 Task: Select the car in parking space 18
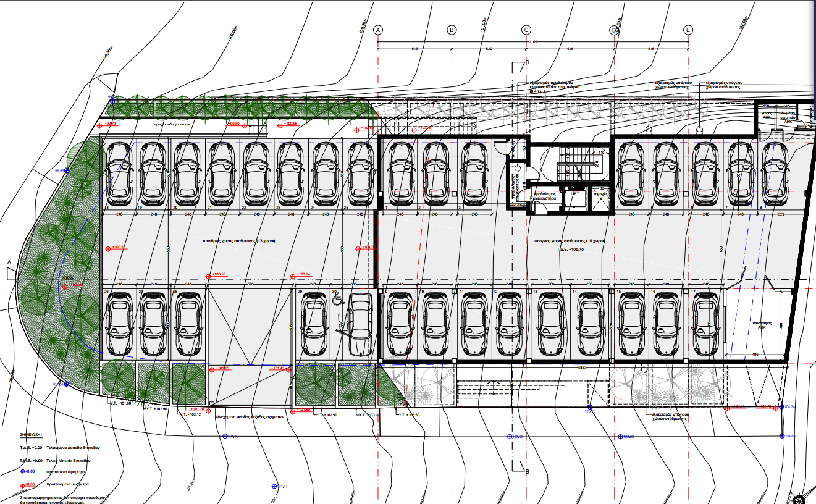pyautogui.click(x=119, y=174)
